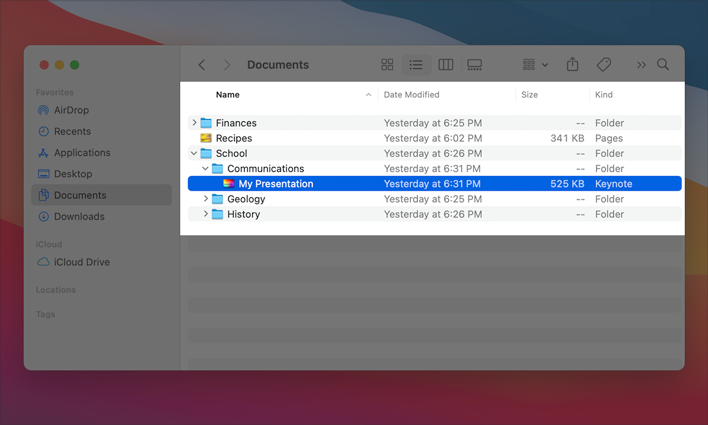Click the Communications folder icon
Image resolution: width=708 pixels, height=425 pixels.
[x=218, y=168]
